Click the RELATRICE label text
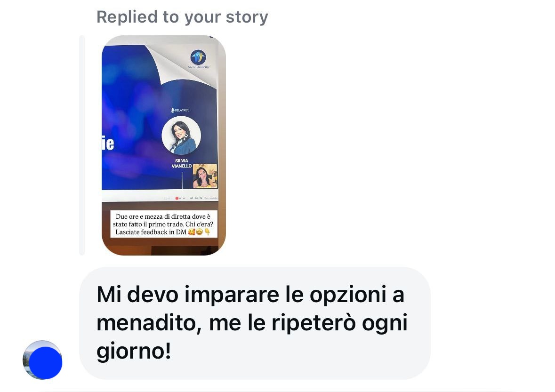The image size is (555, 392). (182, 111)
